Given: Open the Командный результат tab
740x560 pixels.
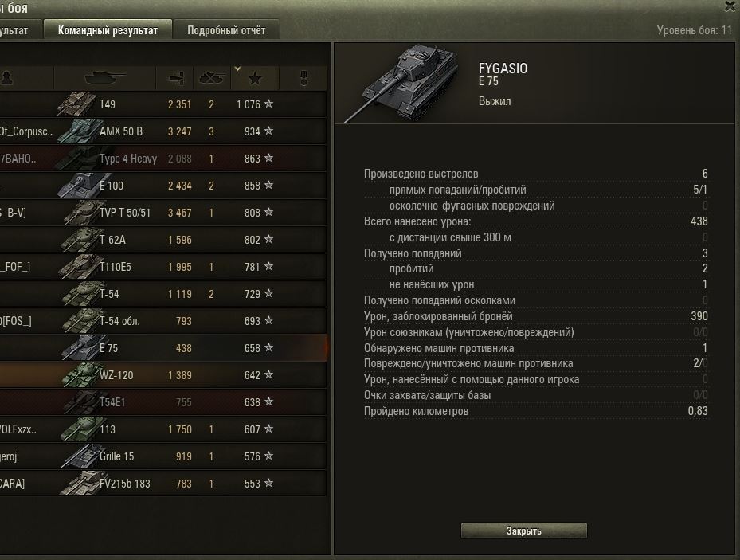Looking at the screenshot, I should [x=108, y=30].
